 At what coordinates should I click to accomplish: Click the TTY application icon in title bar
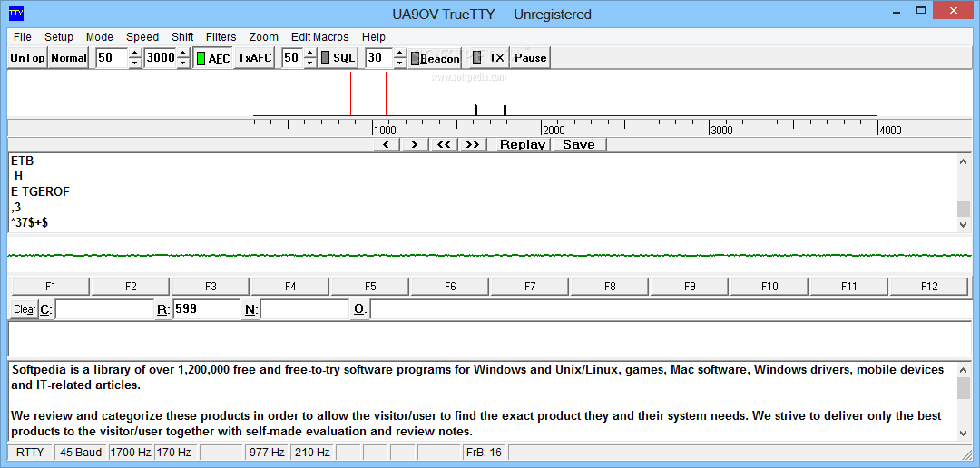coord(17,13)
